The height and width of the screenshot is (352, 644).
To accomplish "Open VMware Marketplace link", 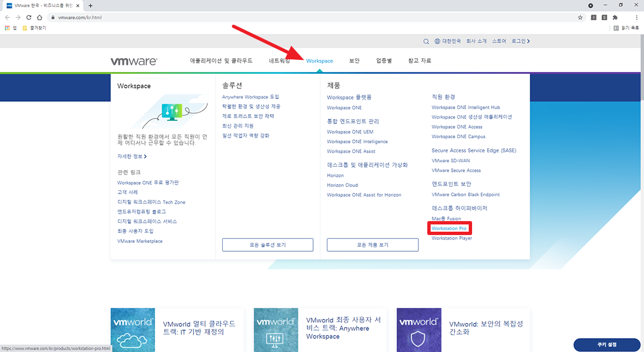I will 139,241.
